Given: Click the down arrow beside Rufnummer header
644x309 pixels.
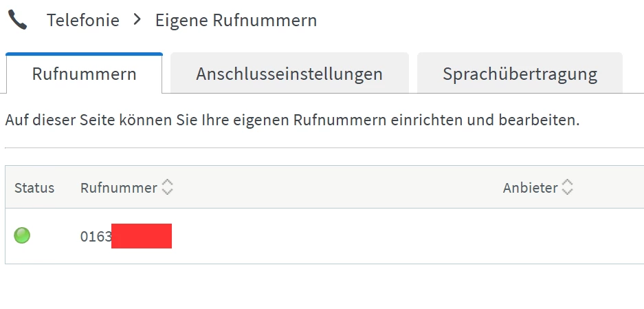Looking at the screenshot, I should click(167, 192).
